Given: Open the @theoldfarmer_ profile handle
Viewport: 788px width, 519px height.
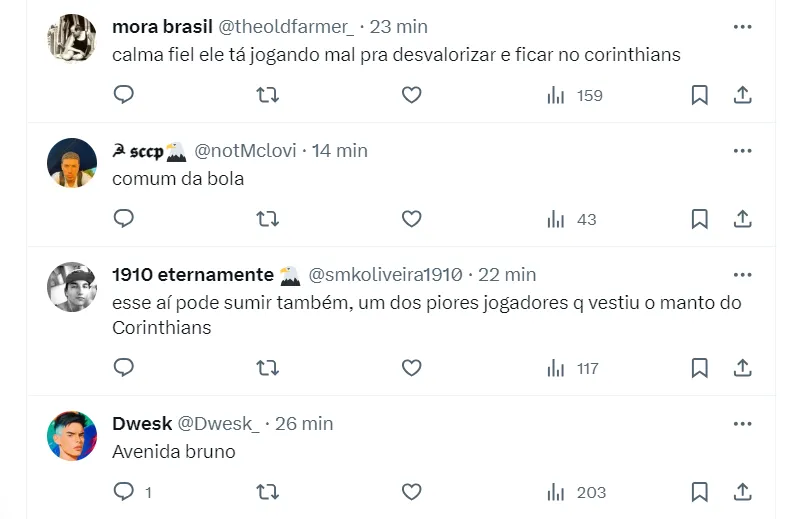Looking at the screenshot, I should [287, 27].
